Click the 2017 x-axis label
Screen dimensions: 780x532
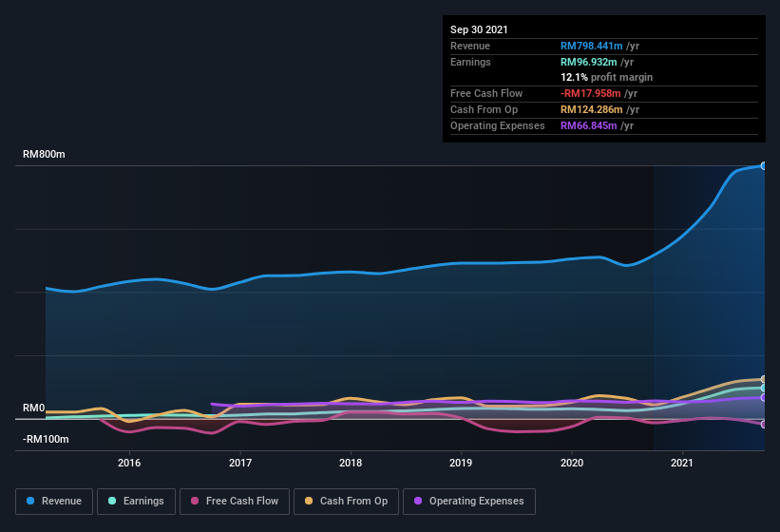coord(240,463)
